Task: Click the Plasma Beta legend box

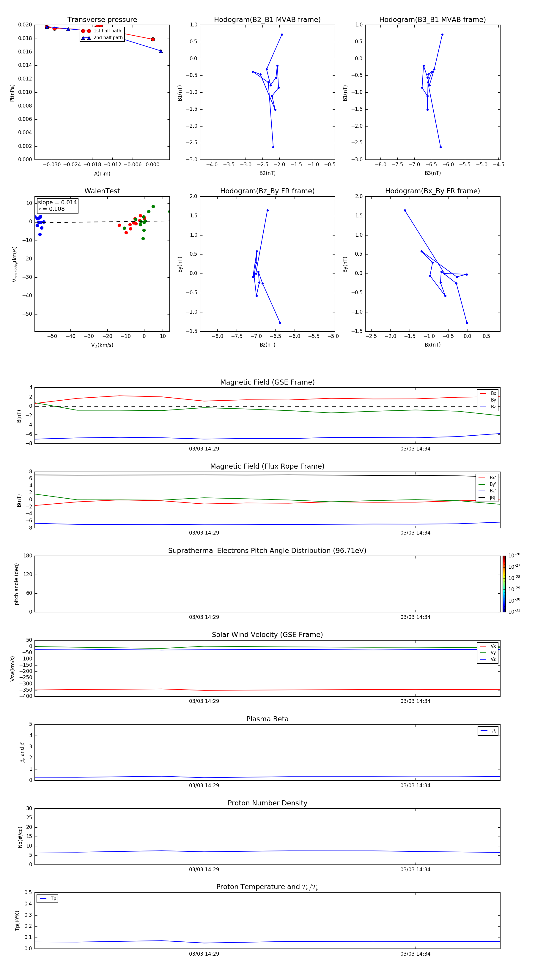Action: tap(488, 731)
